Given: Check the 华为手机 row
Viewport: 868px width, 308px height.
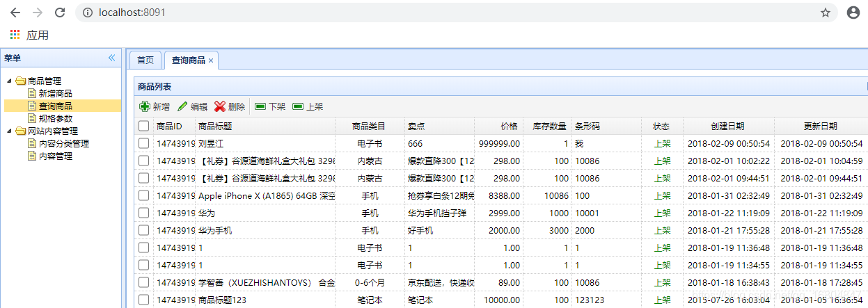Looking at the screenshot, I should tap(143, 230).
